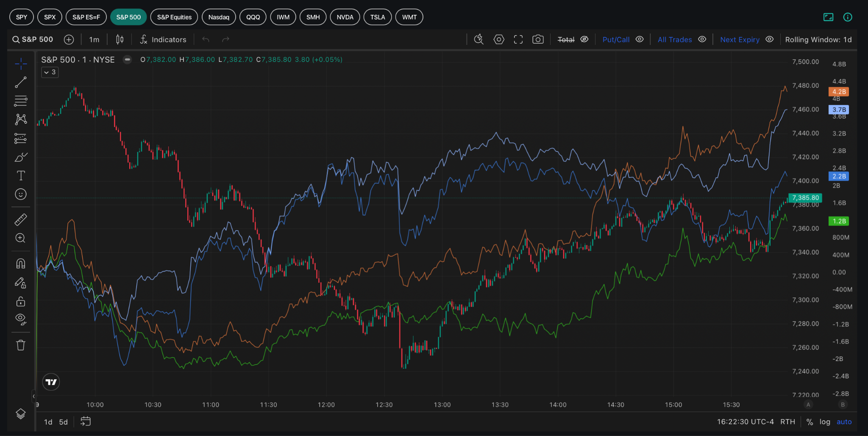Take a chart snapshot with camera icon
Screen dimensions: 868x436
point(538,39)
